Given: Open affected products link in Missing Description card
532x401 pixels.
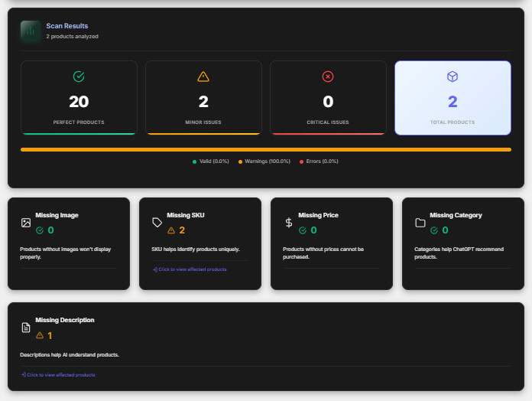Looking at the screenshot, I should (x=58, y=375).
